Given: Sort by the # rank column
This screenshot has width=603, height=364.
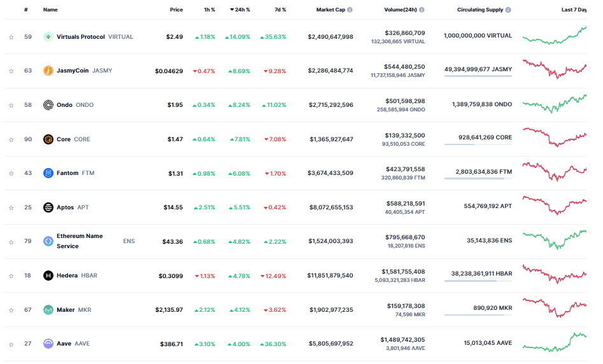Looking at the screenshot, I should click(x=25, y=10).
